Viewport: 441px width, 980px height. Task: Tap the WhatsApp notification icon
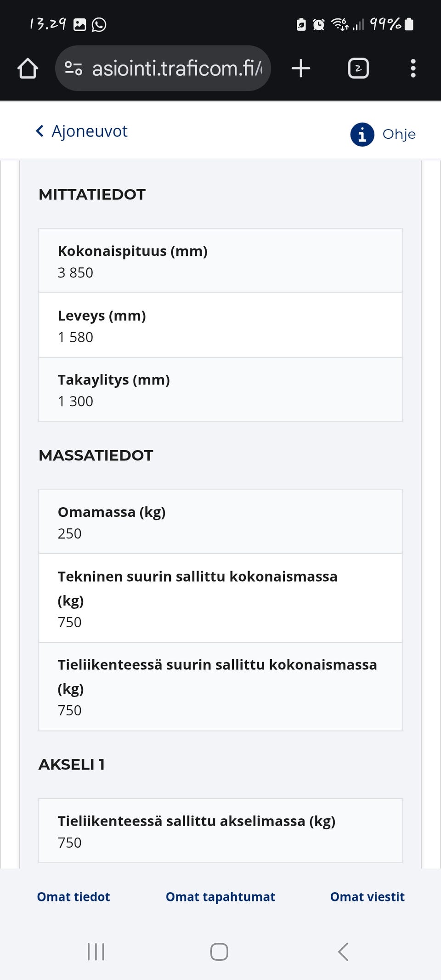[99, 24]
